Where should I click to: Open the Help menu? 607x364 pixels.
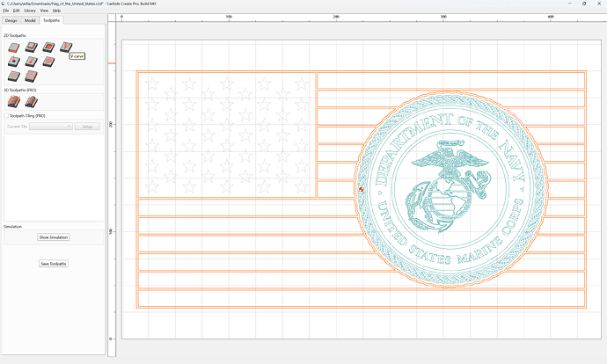pyautogui.click(x=56, y=11)
